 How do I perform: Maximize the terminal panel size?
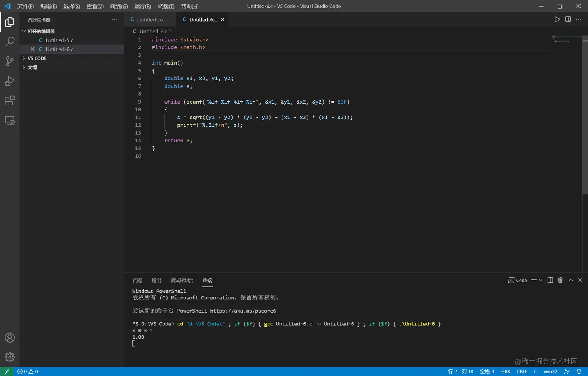pyautogui.click(x=571, y=280)
